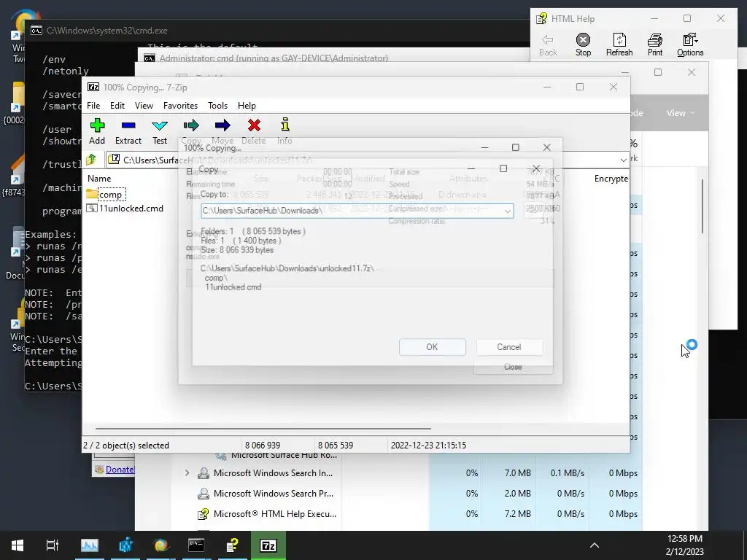The width and height of the screenshot is (747, 560).
Task: Click the Donate link
Action: pos(120,470)
